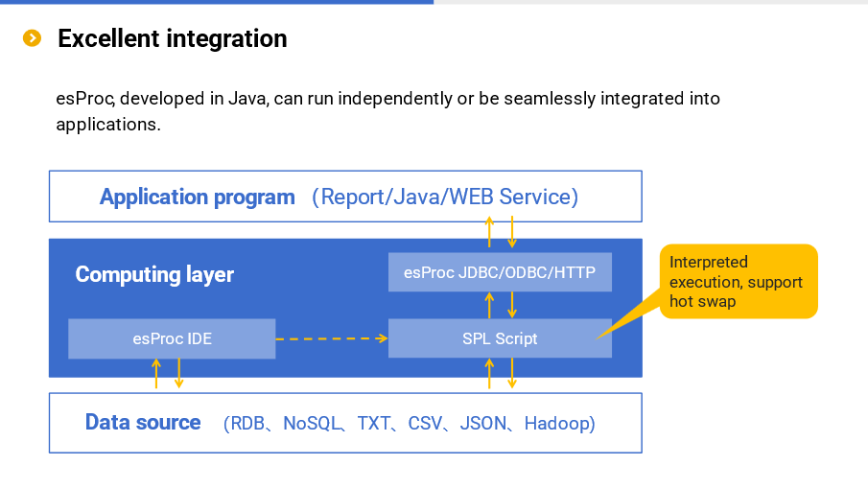Click the up arrow above esProc JDBC/ODBC/HTTP
868x488 pixels.
tap(489, 232)
